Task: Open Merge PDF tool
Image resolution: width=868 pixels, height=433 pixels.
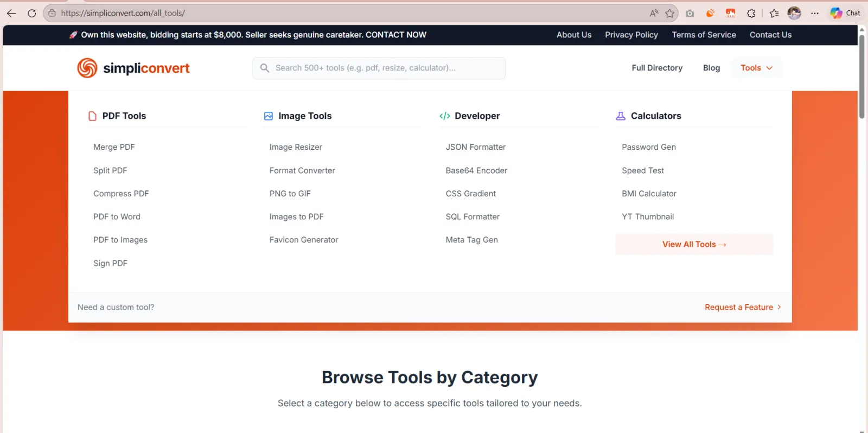Action: click(x=114, y=147)
